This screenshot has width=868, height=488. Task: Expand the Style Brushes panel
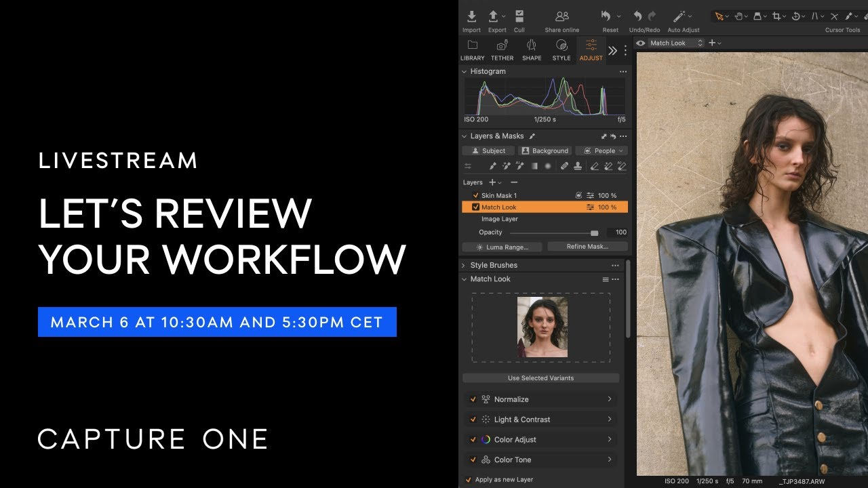click(x=465, y=265)
